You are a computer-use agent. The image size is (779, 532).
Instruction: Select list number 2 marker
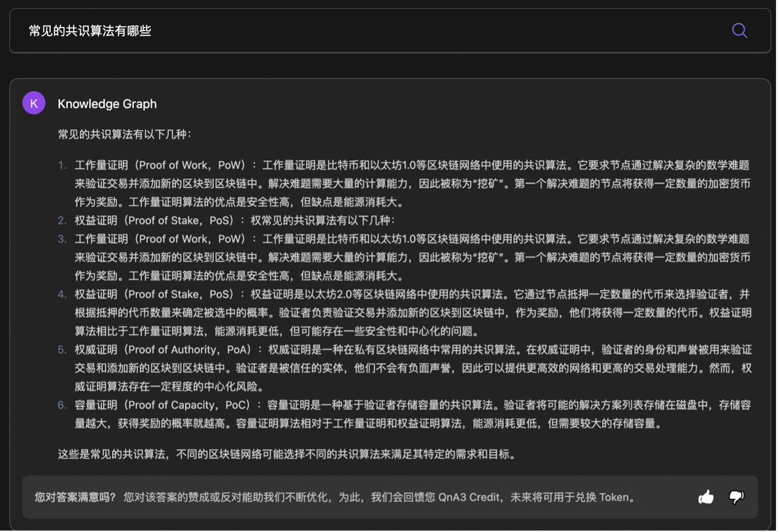(62, 220)
